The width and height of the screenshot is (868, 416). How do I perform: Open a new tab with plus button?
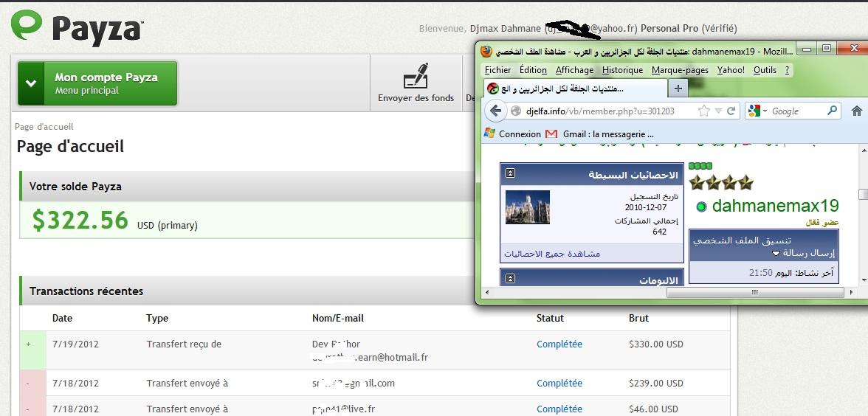click(x=678, y=89)
